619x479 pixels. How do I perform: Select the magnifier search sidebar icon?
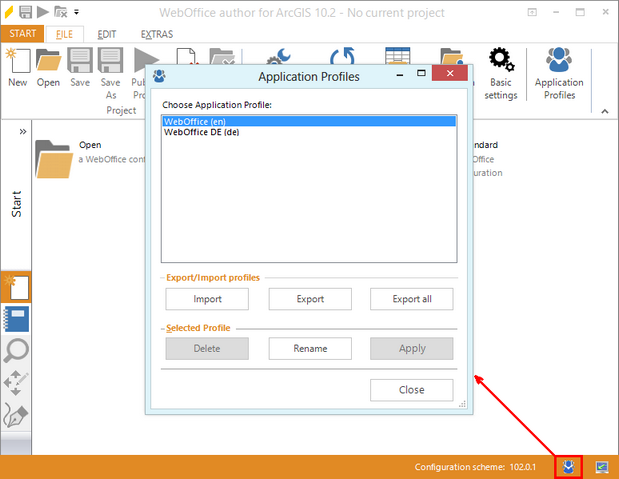pyautogui.click(x=16, y=350)
